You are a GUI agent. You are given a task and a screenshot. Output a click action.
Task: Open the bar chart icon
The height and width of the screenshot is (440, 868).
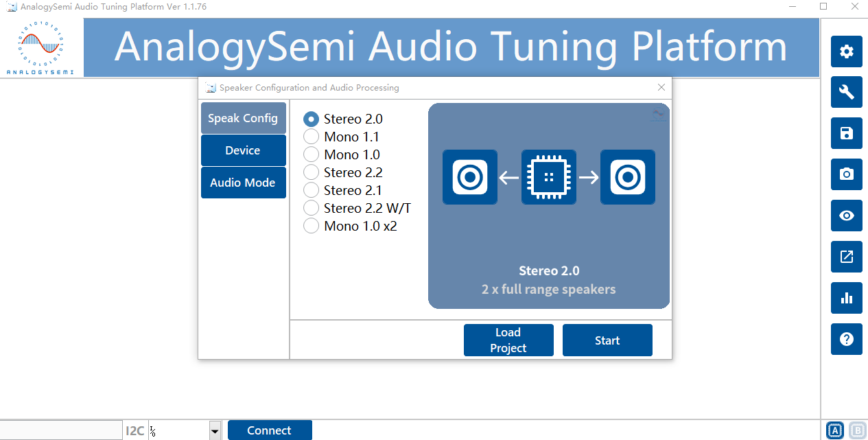point(846,298)
